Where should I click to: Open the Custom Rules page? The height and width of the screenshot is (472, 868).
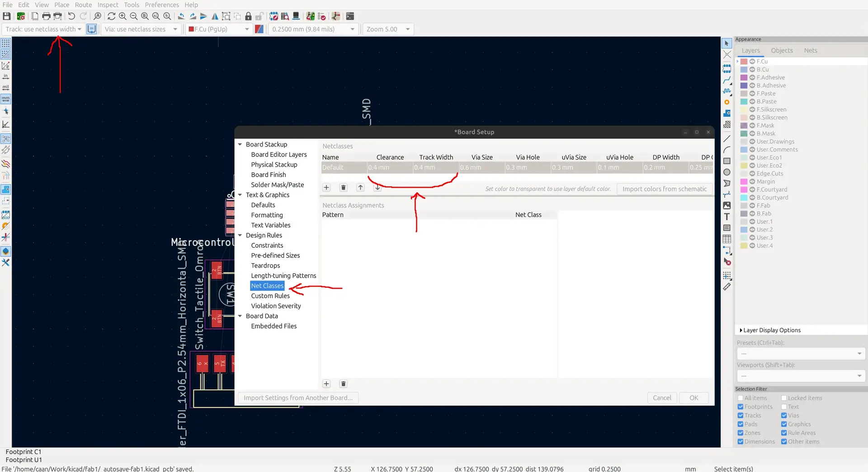click(x=270, y=296)
